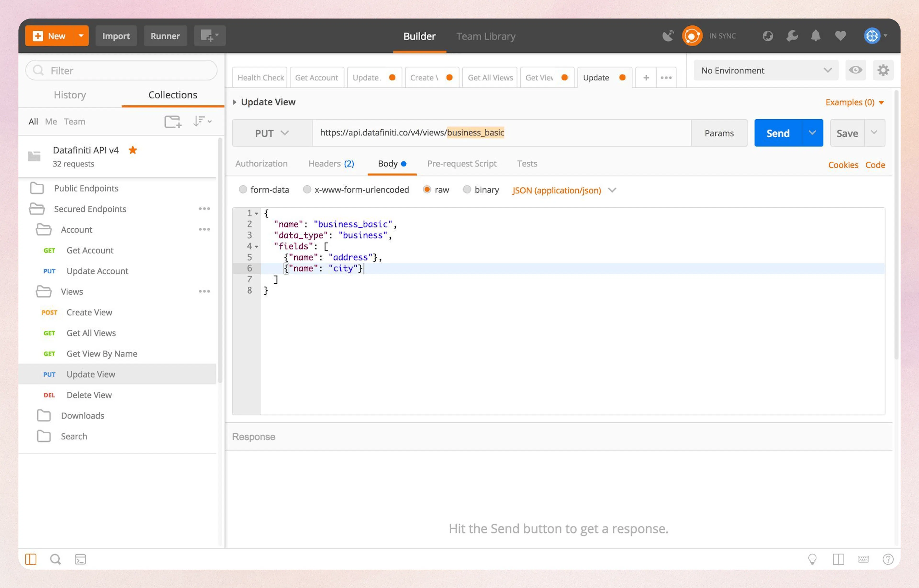Select the form-data body type
This screenshot has width=919, height=588.
tap(243, 190)
